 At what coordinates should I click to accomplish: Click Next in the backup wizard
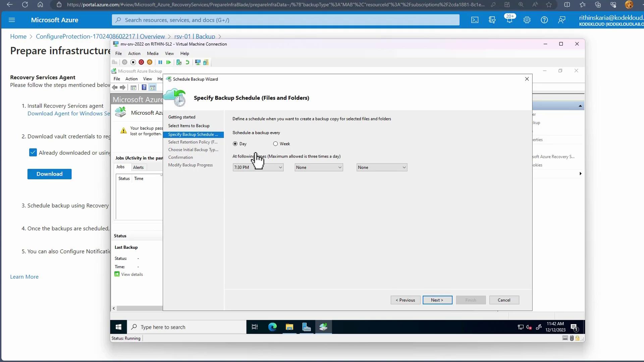click(437, 300)
